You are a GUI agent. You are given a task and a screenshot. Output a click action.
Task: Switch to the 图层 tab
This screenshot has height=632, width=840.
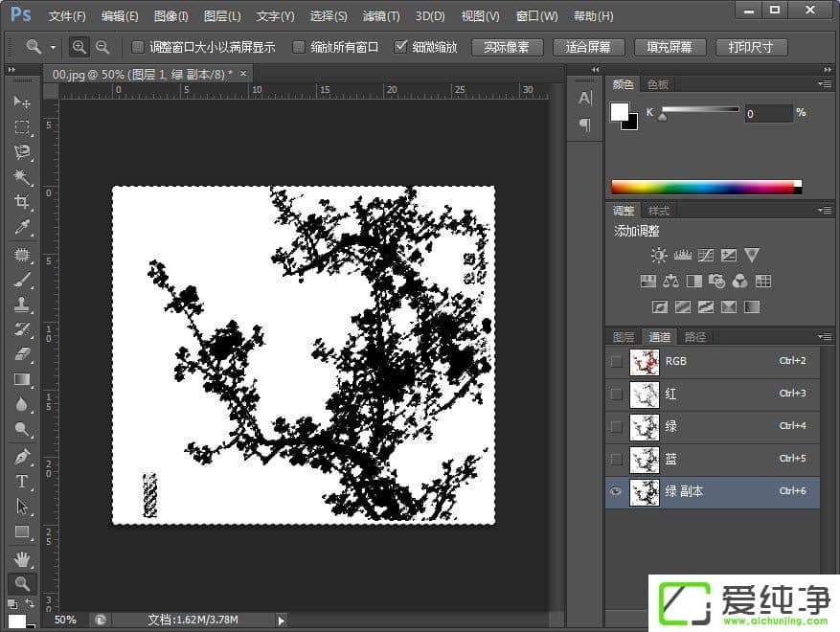click(624, 337)
